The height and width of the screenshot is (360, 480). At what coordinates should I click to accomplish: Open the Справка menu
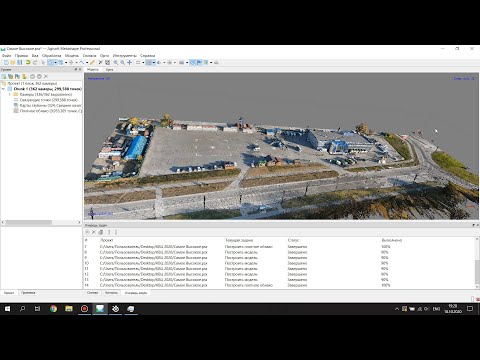pos(148,56)
